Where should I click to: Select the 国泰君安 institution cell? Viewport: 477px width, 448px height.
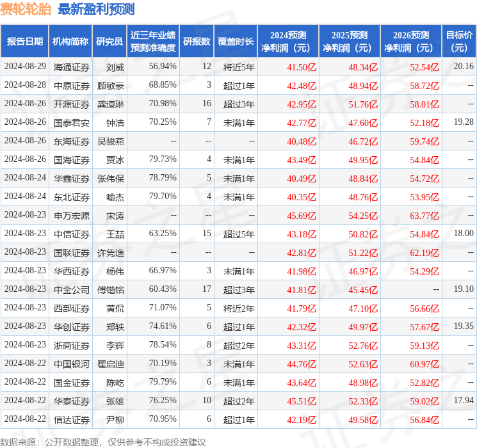(72, 123)
